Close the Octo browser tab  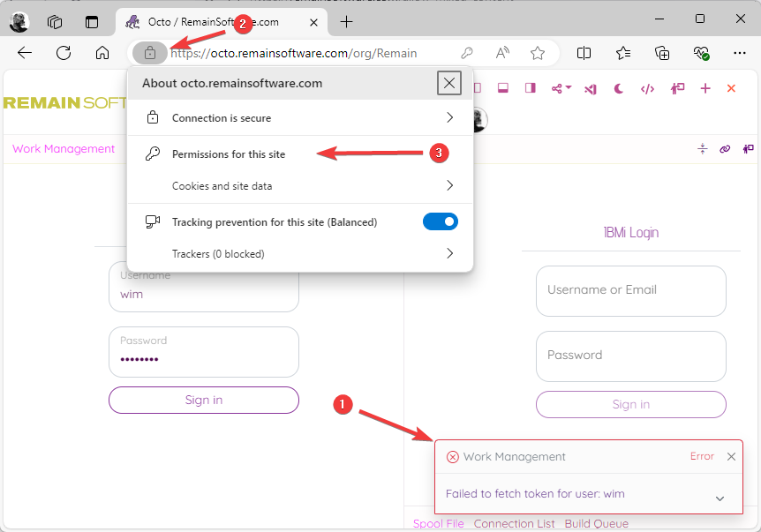pyautogui.click(x=313, y=22)
